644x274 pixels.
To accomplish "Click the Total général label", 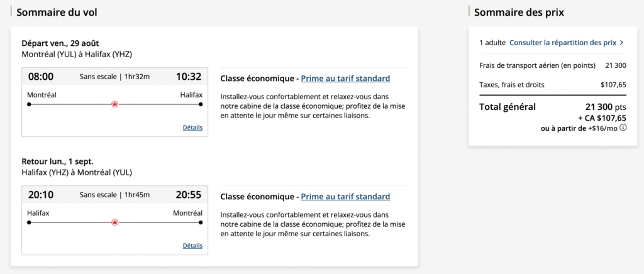I will click(x=508, y=107).
